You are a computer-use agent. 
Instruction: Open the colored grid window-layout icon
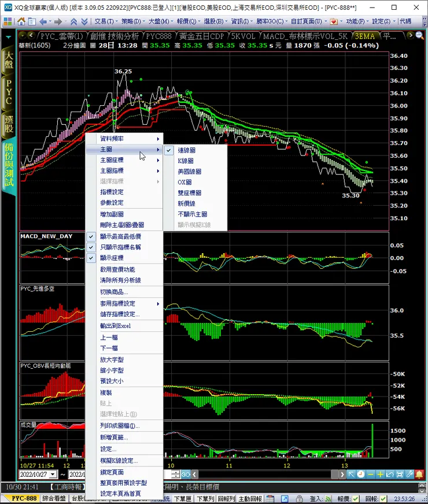pos(8,21)
